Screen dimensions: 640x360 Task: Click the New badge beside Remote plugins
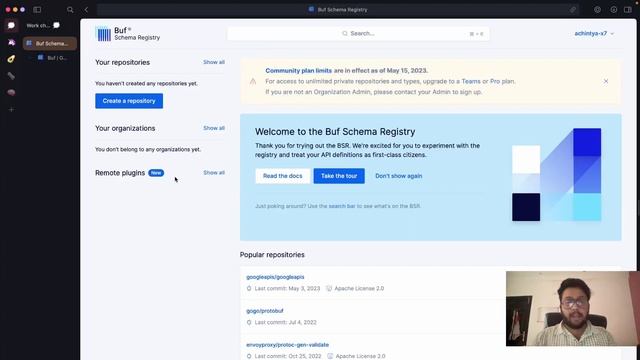[156, 173]
